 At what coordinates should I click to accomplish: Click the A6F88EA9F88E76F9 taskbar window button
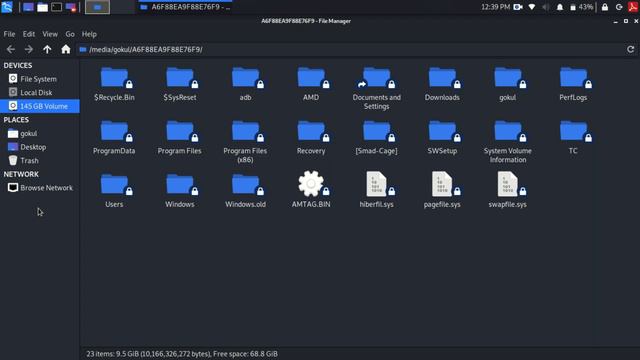pos(185,7)
